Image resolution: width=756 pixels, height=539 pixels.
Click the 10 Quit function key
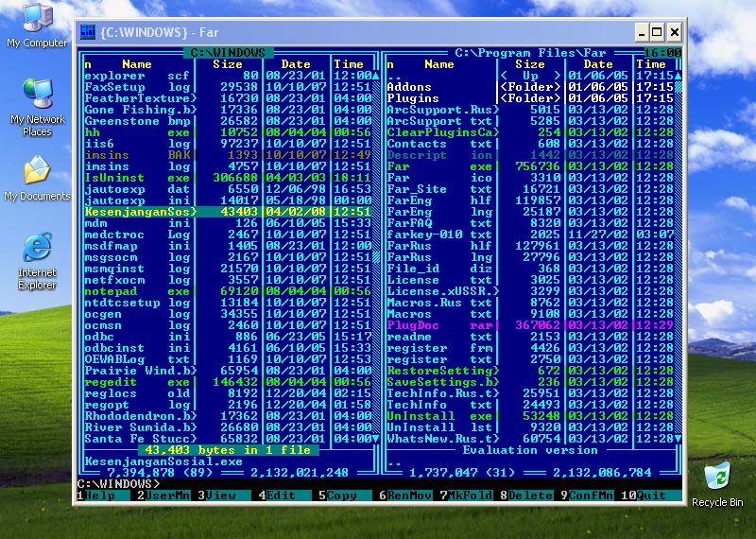651,496
